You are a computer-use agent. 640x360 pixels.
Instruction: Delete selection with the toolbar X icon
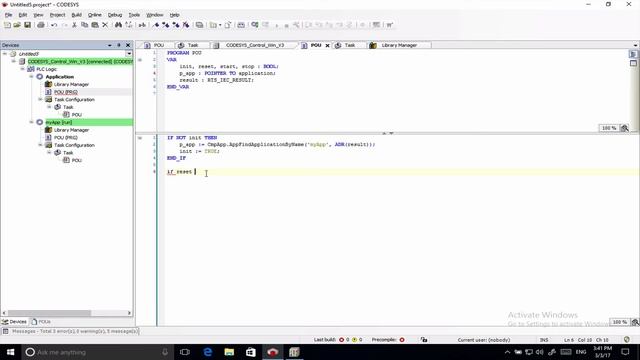pyautogui.click(x=105, y=25)
